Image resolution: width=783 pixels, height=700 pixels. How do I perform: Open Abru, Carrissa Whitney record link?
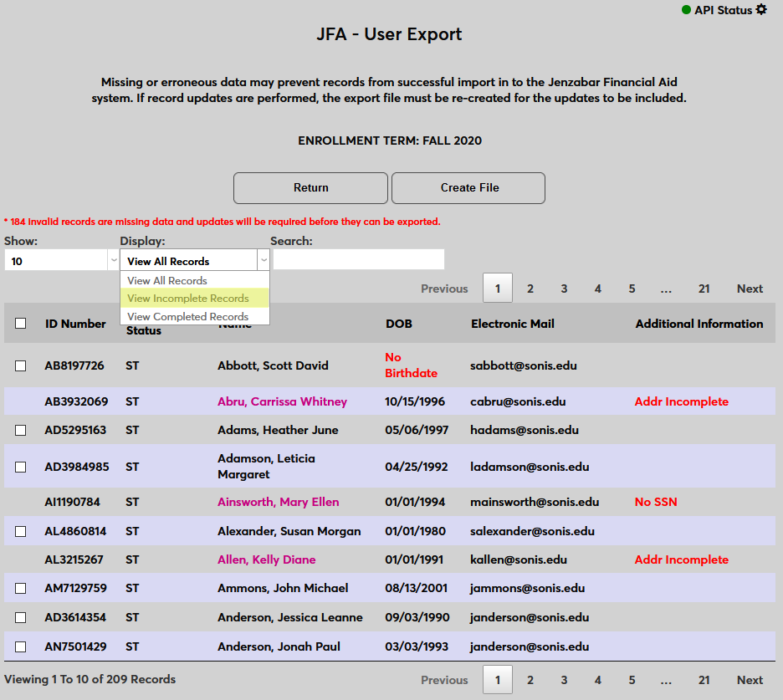coord(282,401)
